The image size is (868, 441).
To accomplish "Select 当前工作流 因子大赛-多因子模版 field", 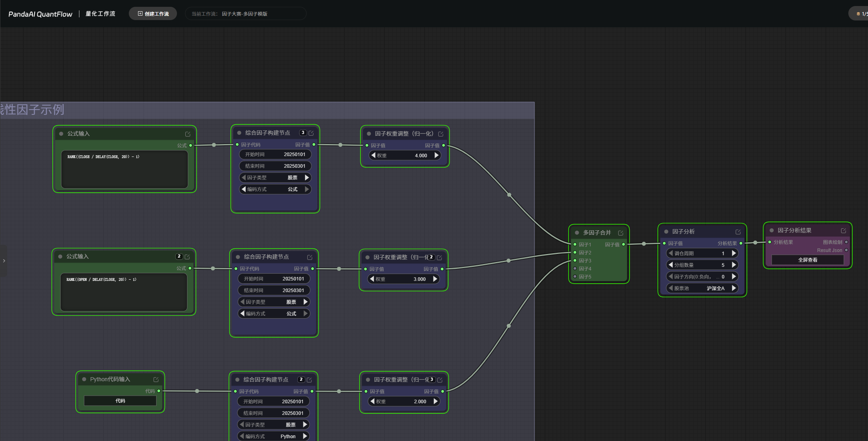I will (x=246, y=14).
